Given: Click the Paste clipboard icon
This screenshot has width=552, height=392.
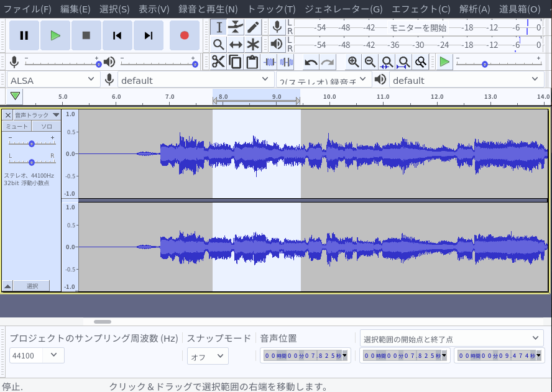Looking at the screenshot, I should point(252,62).
